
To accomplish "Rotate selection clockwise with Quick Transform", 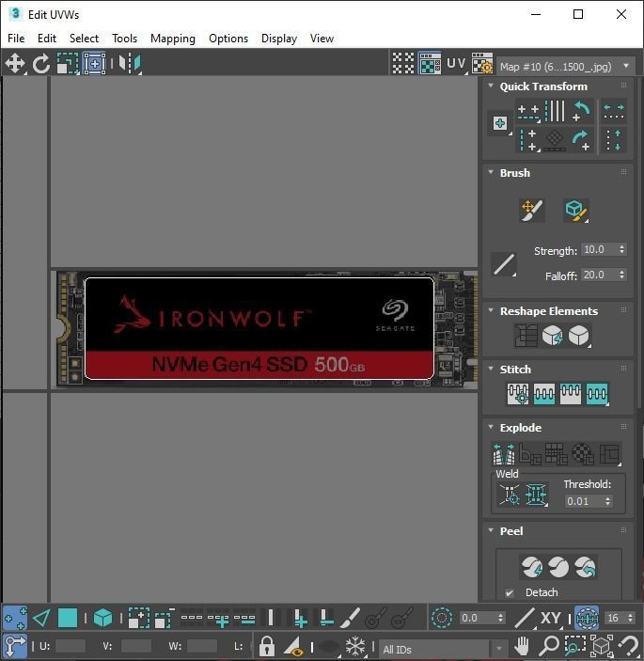I will point(581,140).
